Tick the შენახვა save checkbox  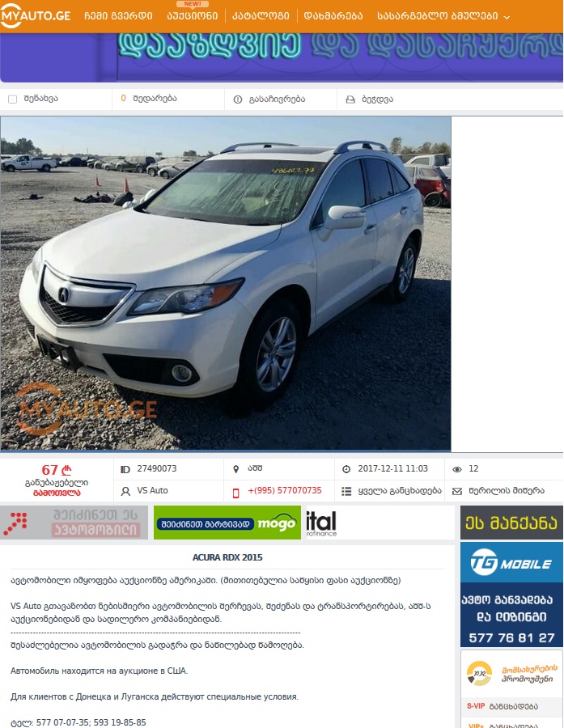(13, 99)
